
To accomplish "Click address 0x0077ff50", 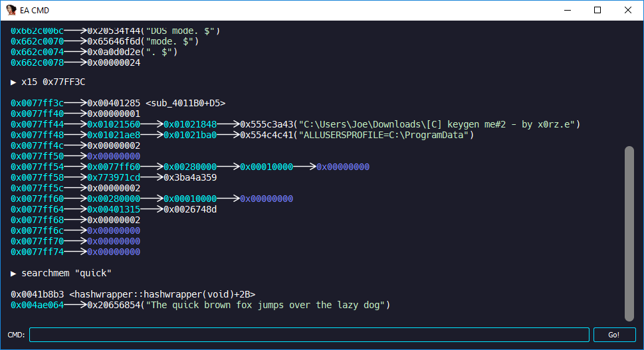I will [37, 156].
